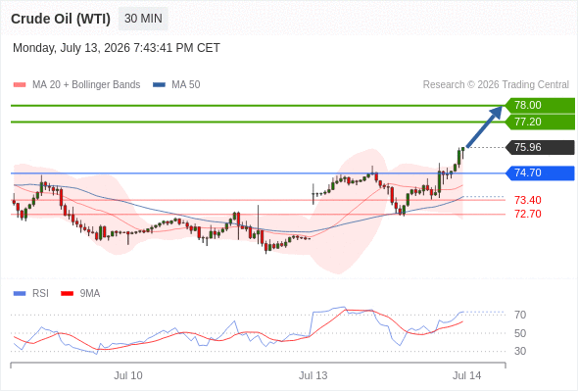This screenshot has height=392, width=578.
Task: Click the Crude Oil (WTI) title
Action: click(61, 19)
